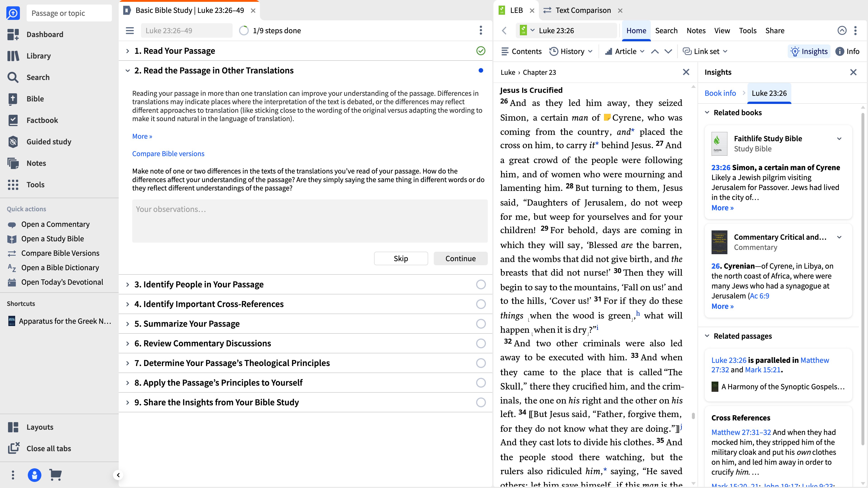Collapse the Related books section
Screen dimensions: 868x488
click(x=707, y=113)
